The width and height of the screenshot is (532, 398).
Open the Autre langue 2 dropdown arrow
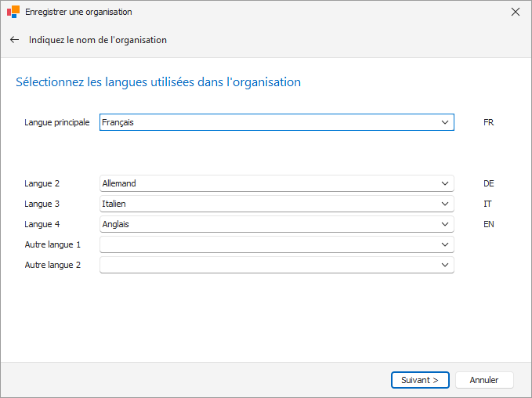coord(445,265)
